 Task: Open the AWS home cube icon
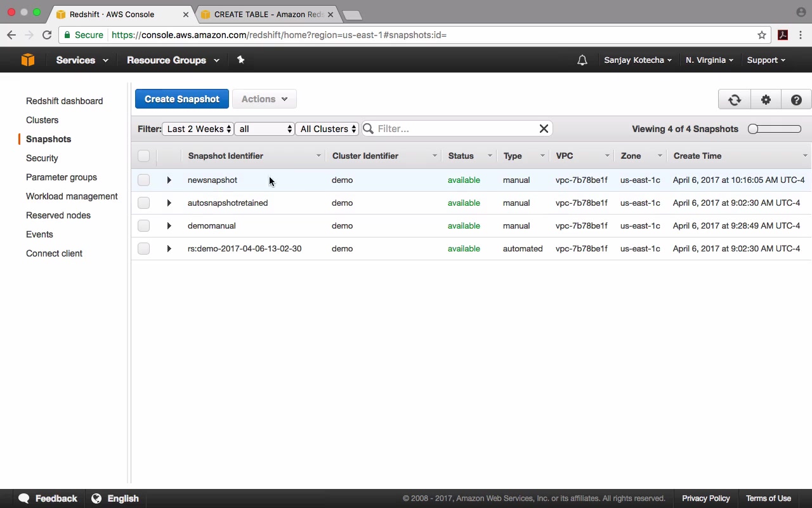(x=27, y=60)
